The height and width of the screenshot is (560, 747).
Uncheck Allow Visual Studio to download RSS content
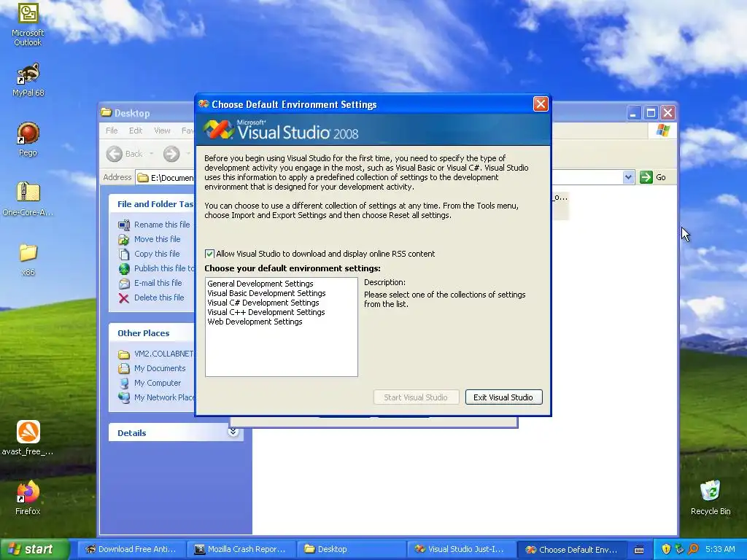pyautogui.click(x=209, y=254)
